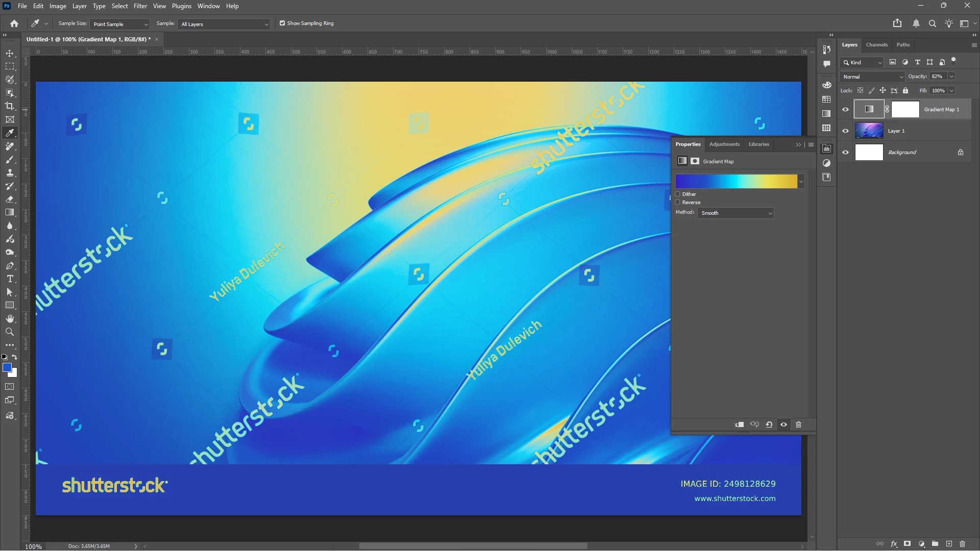This screenshot has height=551, width=980.
Task: Select the Horizontal Type tool
Action: 10,279
